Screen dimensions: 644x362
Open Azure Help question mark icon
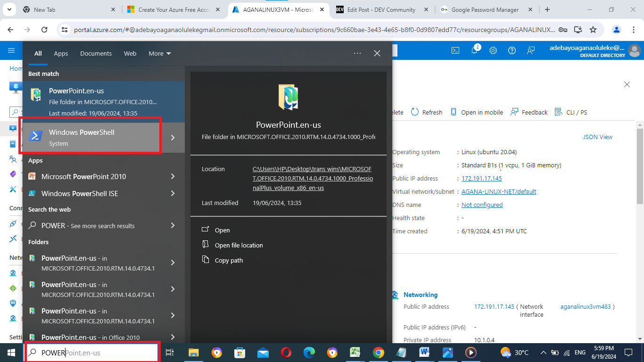pyautogui.click(x=512, y=50)
